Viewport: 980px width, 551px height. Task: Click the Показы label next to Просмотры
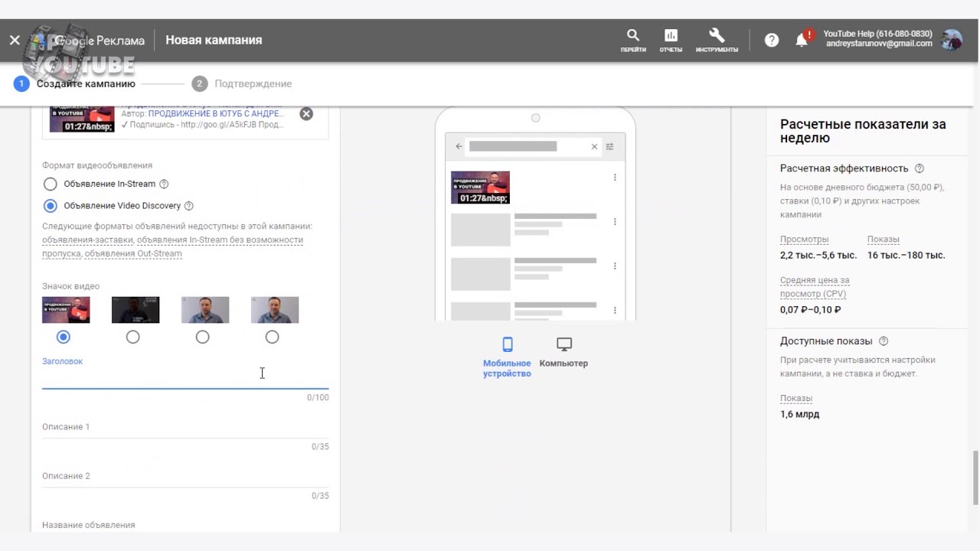884,240
